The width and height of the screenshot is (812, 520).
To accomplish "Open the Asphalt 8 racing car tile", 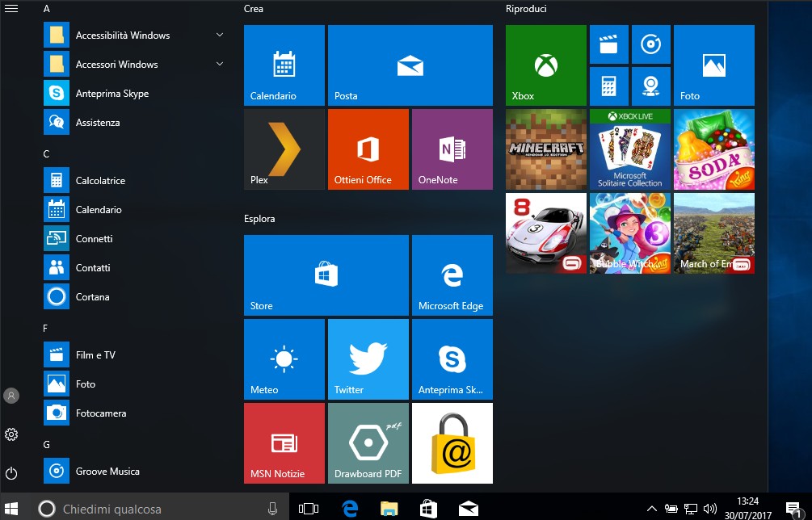I will [x=546, y=233].
